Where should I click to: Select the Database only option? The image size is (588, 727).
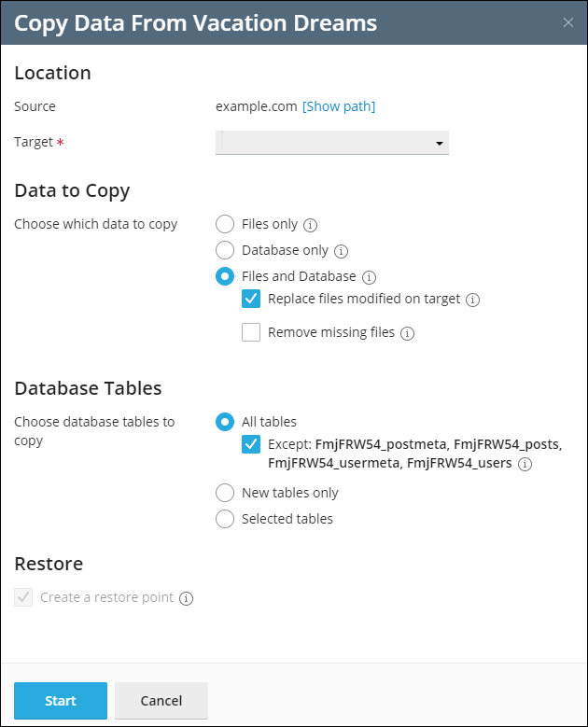coord(225,250)
